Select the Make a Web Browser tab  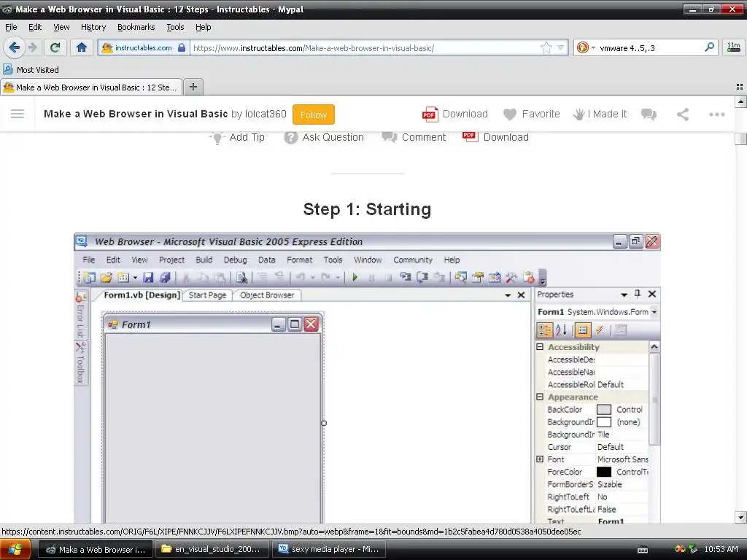pyautogui.click(x=91, y=87)
